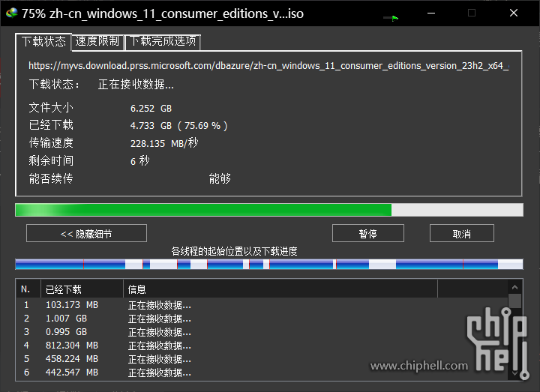
Task: Minimize the download window
Action: click(x=431, y=13)
